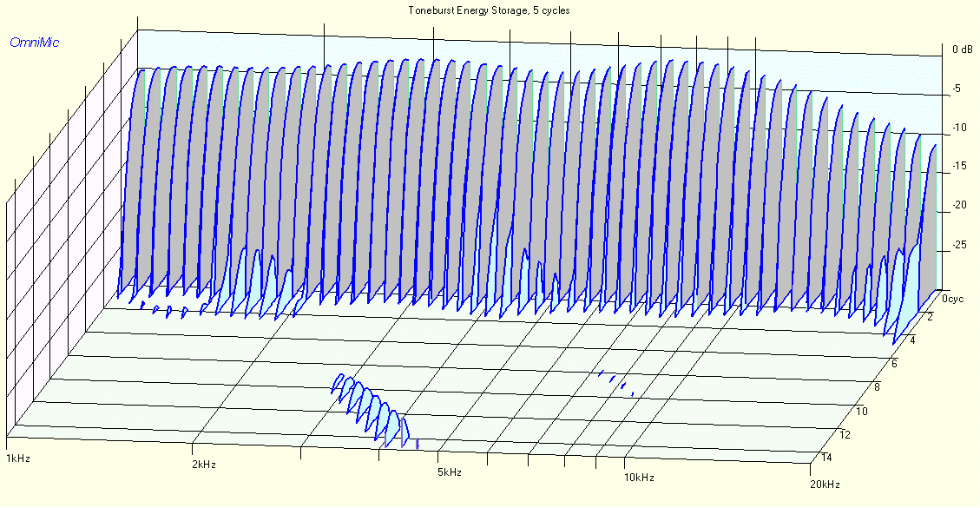Click the -10 dB level label
Image resolution: width=980 pixels, height=508 pixels.
tap(959, 128)
